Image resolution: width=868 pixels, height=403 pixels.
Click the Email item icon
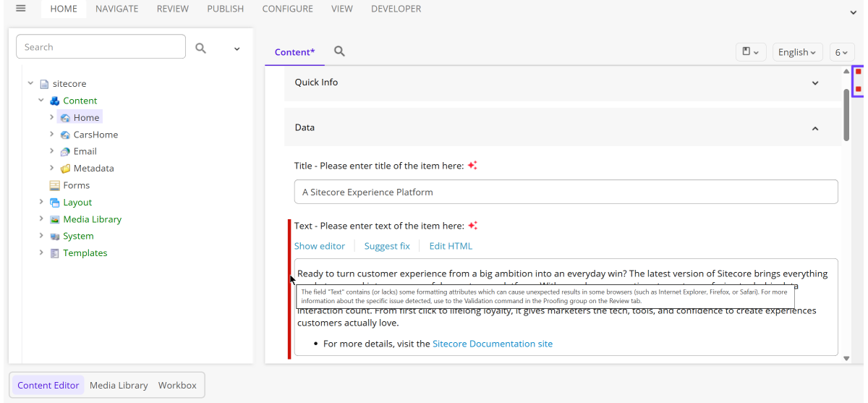click(65, 151)
